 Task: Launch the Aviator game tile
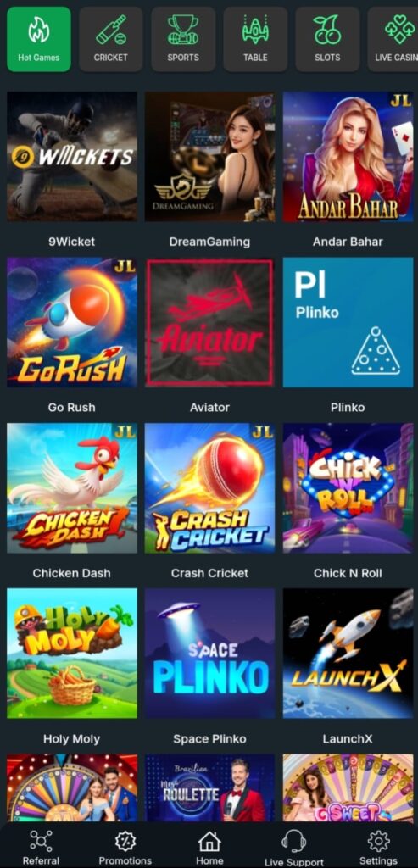pyautogui.click(x=209, y=322)
